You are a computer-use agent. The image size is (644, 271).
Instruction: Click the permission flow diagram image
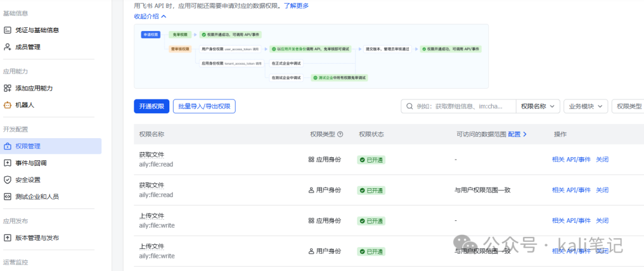[311, 56]
